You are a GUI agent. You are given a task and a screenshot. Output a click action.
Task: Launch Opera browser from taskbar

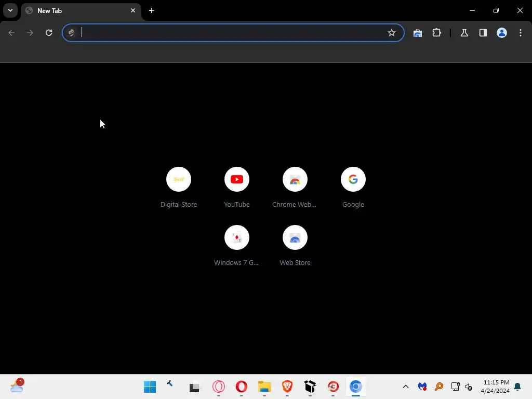coord(242,387)
